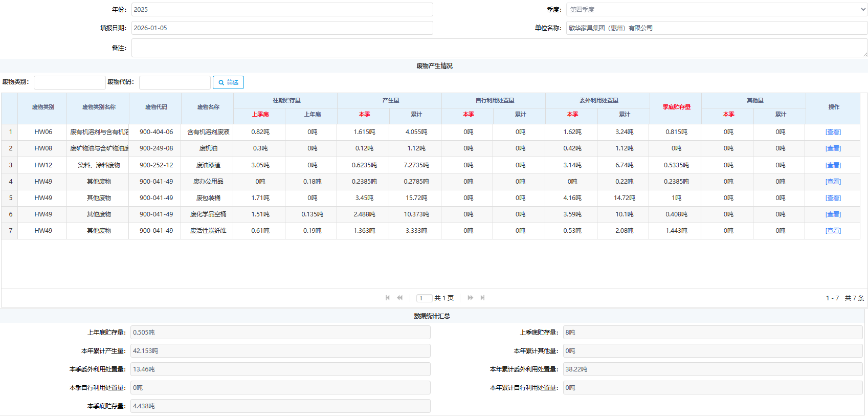Select the HW12 cell
The width and height of the screenshot is (868, 418).
(x=43, y=165)
